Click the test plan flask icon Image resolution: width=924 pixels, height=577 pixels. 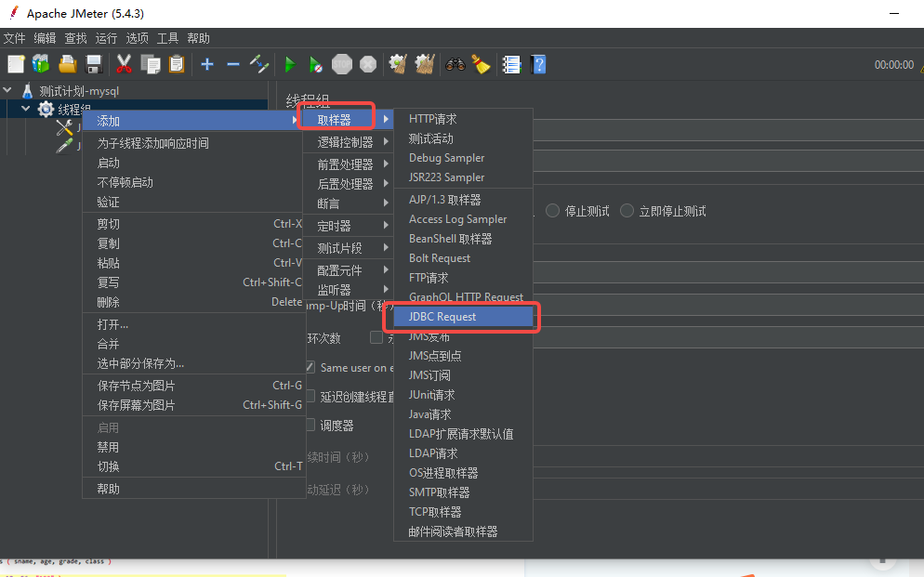27,91
